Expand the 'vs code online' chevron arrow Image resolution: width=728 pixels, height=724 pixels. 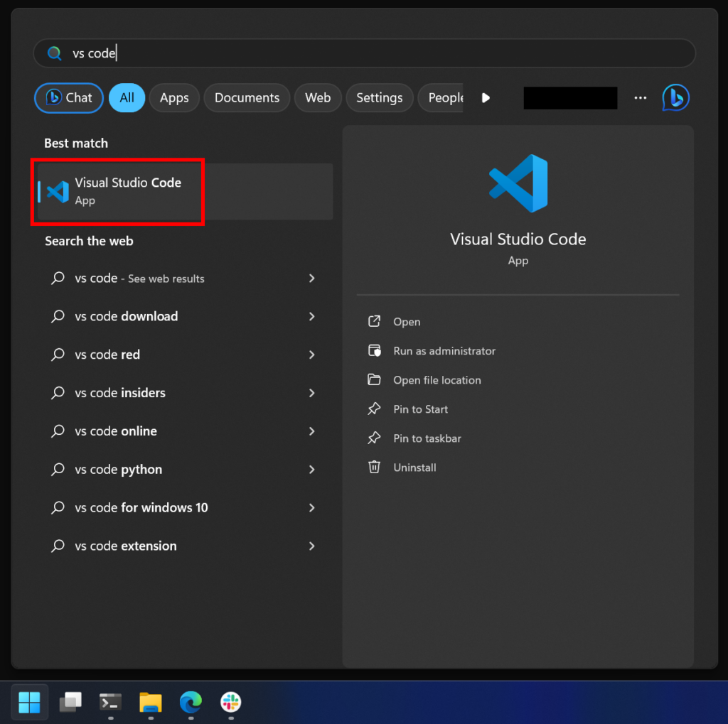click(x=311, y=431)
